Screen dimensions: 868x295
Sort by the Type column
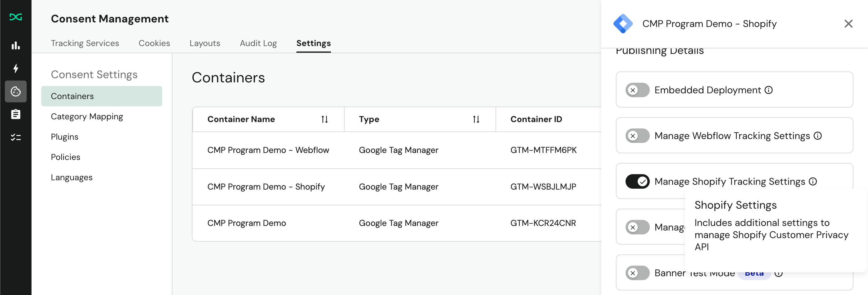tap(476, 119)
